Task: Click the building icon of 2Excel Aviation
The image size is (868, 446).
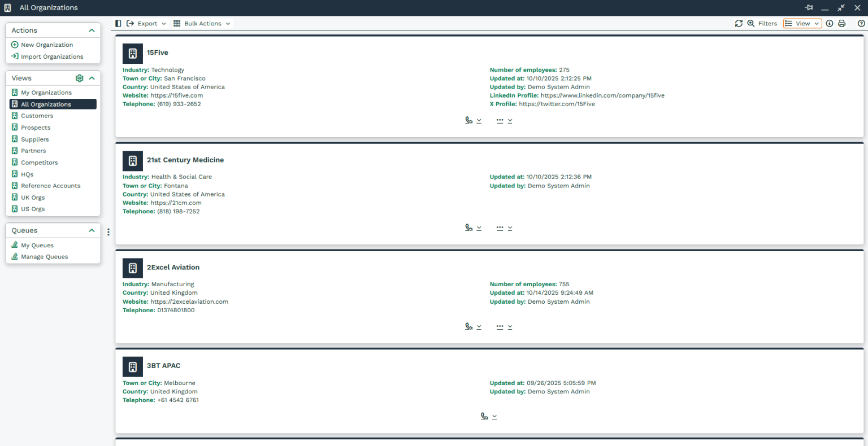Action: point(133,268)
